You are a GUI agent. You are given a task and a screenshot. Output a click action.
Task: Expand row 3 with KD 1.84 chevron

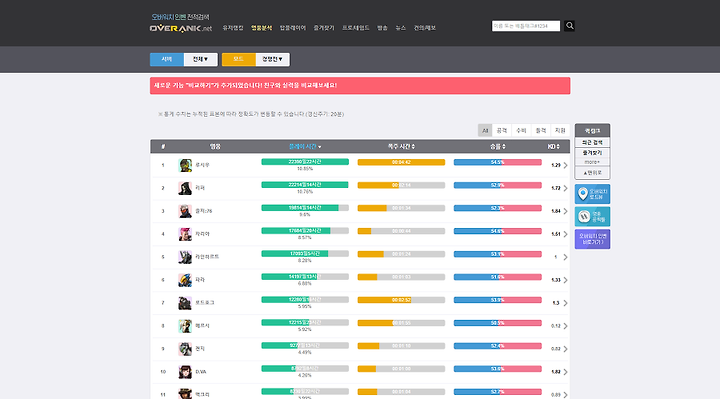pyautogui.click(x=565, y=211)
